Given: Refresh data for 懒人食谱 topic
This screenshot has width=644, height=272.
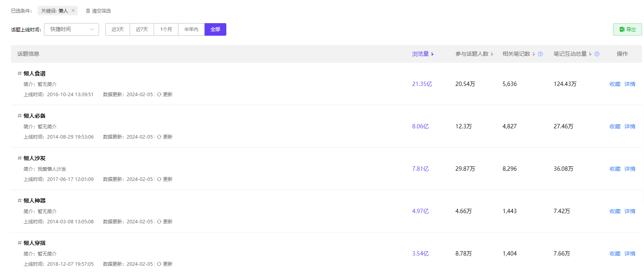Looking at the screenshot, I should [165, 95].
